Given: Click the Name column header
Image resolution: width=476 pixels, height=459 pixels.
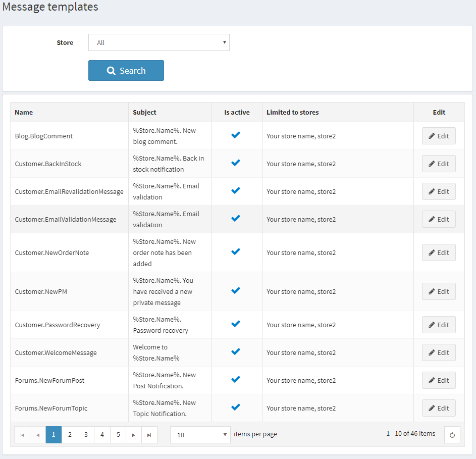Looking at the screenshot, I should (24, 112).
